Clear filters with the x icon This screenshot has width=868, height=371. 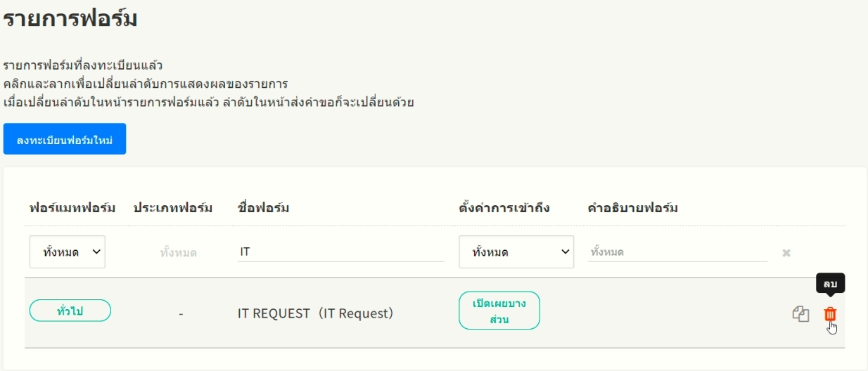pos(786,252)
